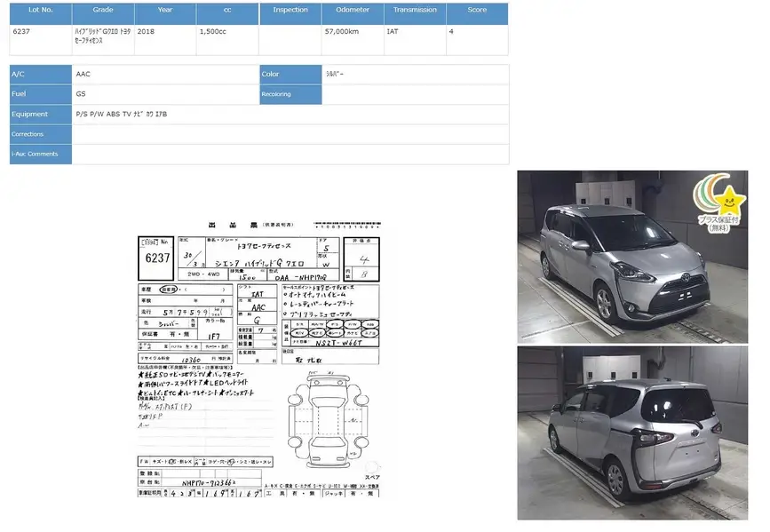The height and width of the screenshot is (532, 770).
Task: Click the Transmission column header
Action: pos(415,12)
